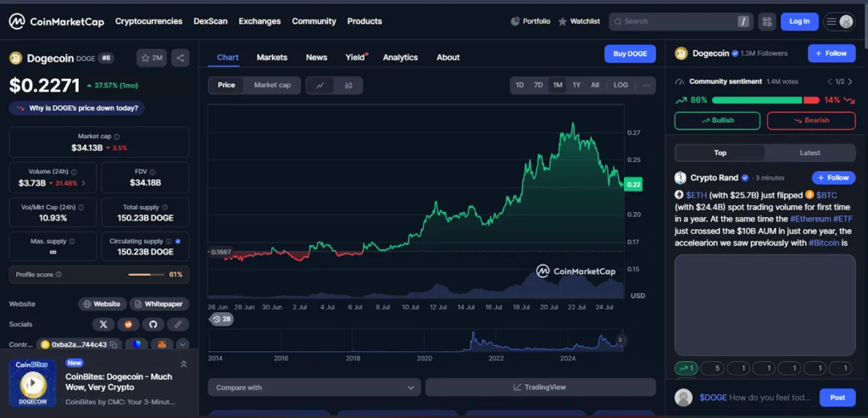868x418 pixels.
Task: Follow the Dogecoin community
Action: (832, 53)
